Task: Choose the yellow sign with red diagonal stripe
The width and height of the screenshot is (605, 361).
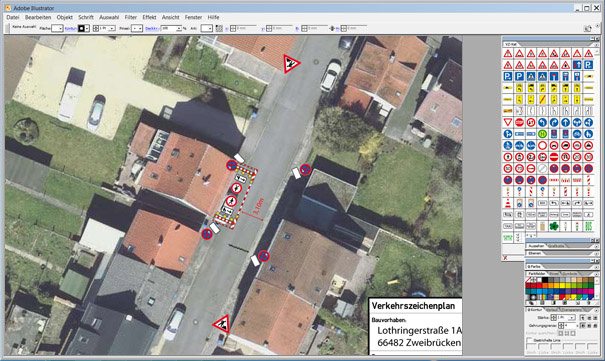Action: (542, 99)
